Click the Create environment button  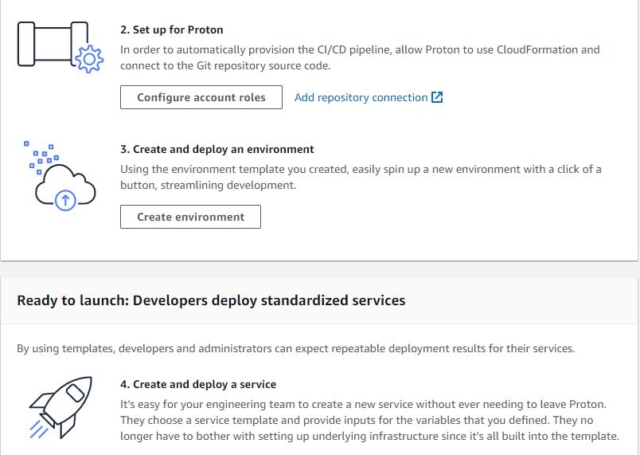(x=190, y=217)
